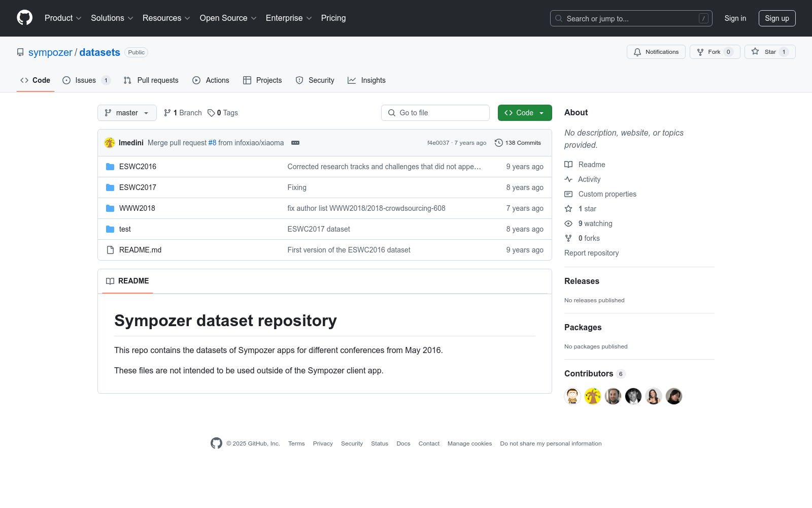
Task: Click the Go to file search box
Action: pyautogui.click(x=435, y=113)
